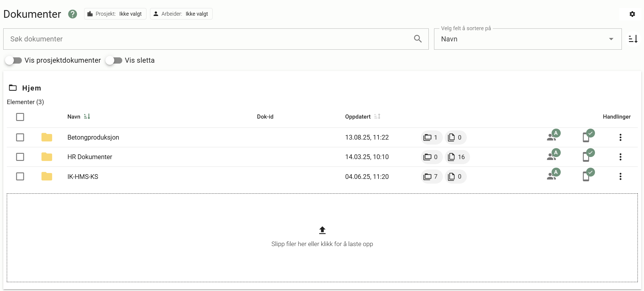The image size is (644, 291).
Task: Enable Vis prosjektdokumenter switch
Action: (x=14, y=60)
